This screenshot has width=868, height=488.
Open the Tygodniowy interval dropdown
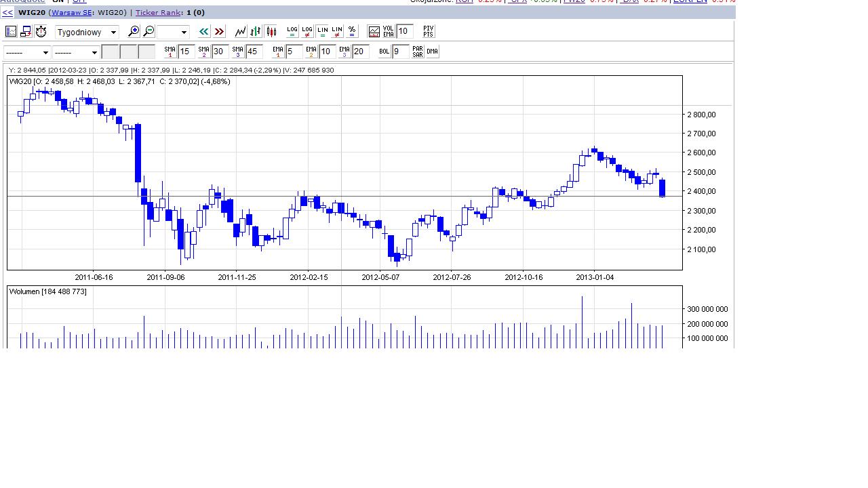tap(87, 32)
